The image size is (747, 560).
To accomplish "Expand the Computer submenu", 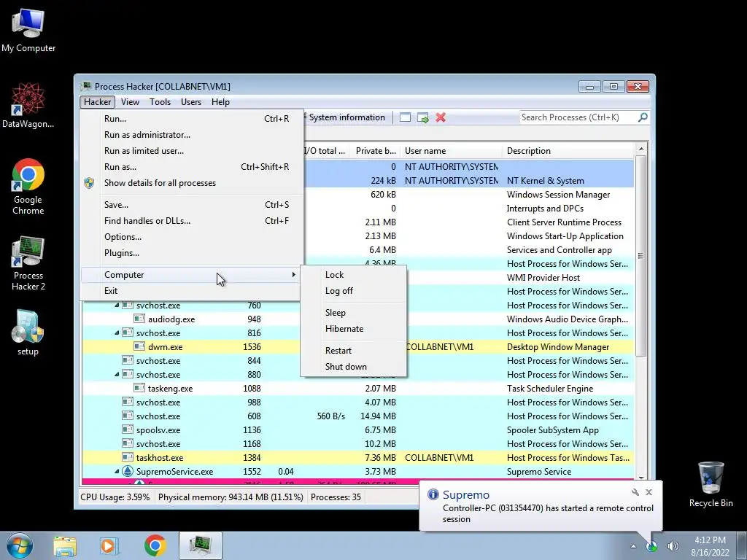I will 192,275.
